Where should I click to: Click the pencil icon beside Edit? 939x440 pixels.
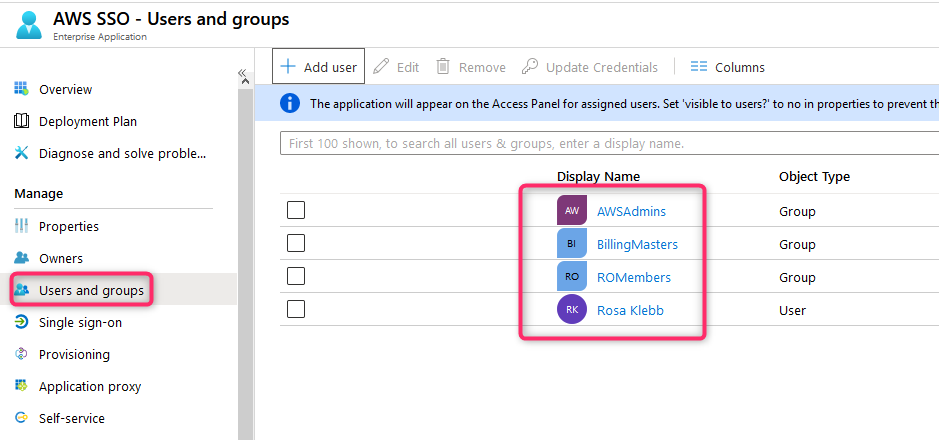pyautogui.click(x=381, y=66)
